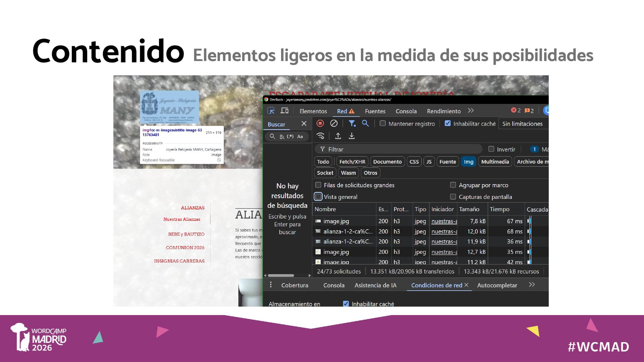
Task: Check the Vista general option
Action: 318,197
